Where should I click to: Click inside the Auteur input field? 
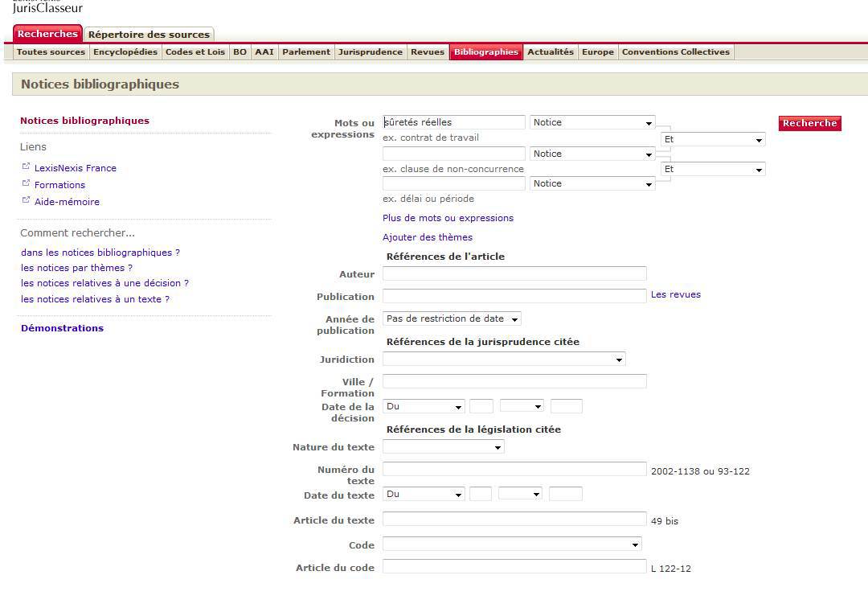[514, 274]
